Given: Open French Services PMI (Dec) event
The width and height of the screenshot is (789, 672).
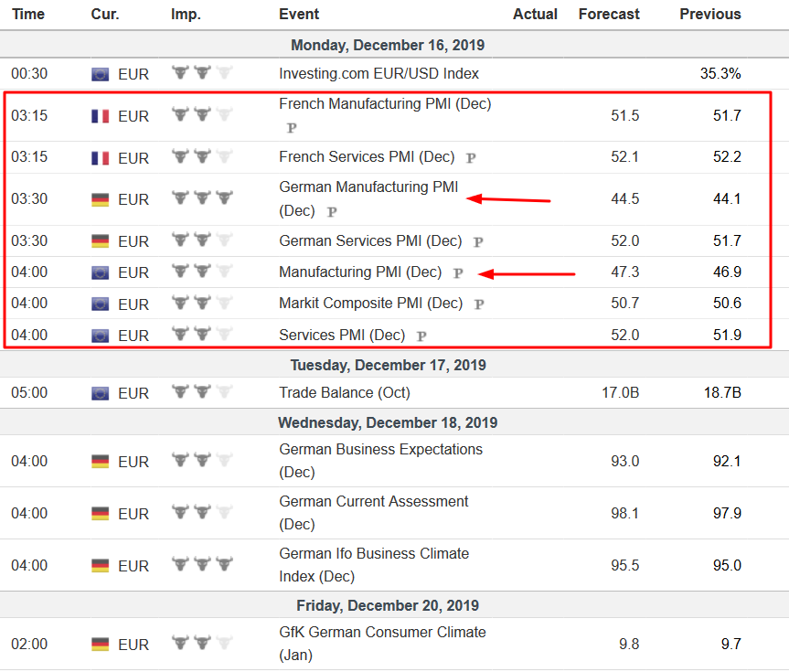Looking at the screenshot, I should (367, 157).
